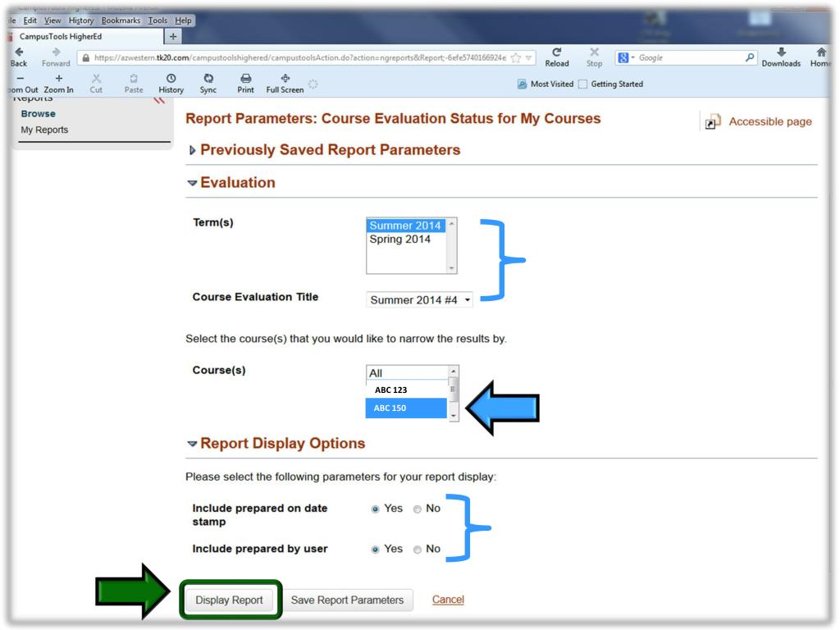
Task: Open URL bar history dropdown arrow
Action: tap(529, 58)
